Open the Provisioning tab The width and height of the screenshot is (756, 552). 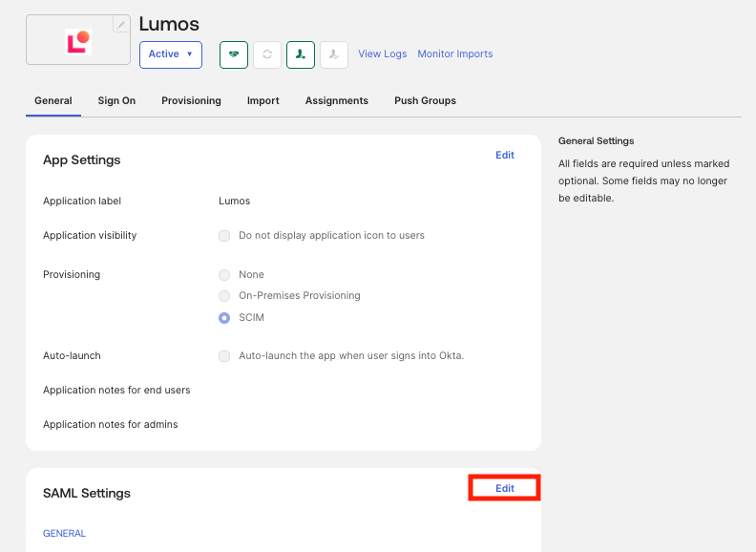192,101
